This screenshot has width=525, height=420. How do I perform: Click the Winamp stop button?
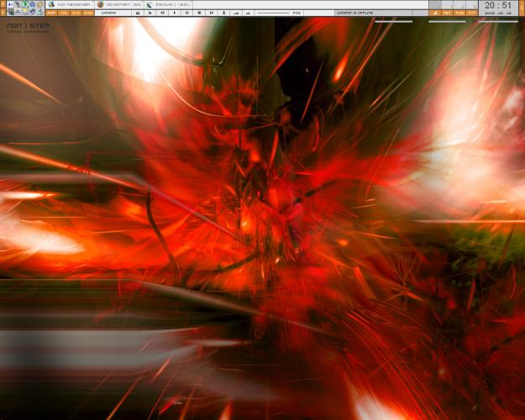199,13
